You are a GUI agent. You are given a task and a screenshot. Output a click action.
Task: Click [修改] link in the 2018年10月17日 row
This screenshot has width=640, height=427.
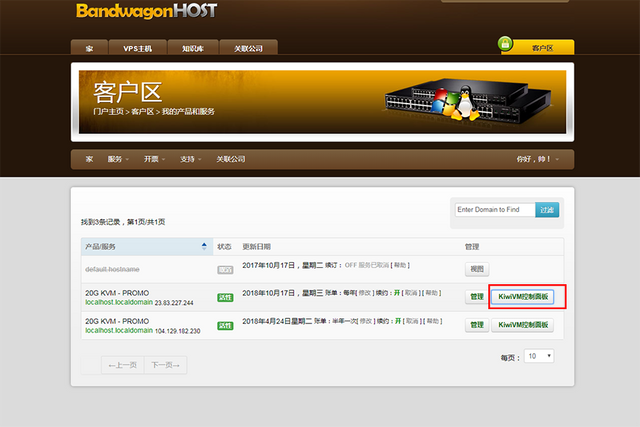pyautogui.click(x=364, y=293)
